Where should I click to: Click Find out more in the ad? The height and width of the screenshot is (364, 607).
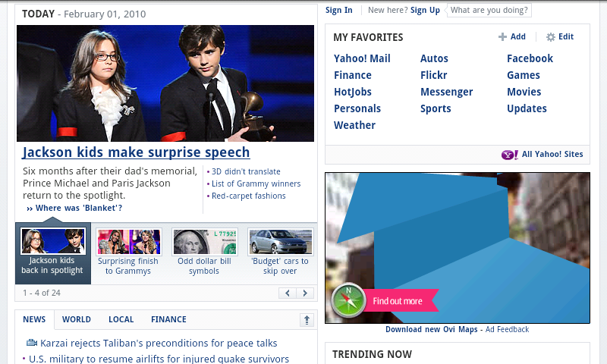[397, 301]
